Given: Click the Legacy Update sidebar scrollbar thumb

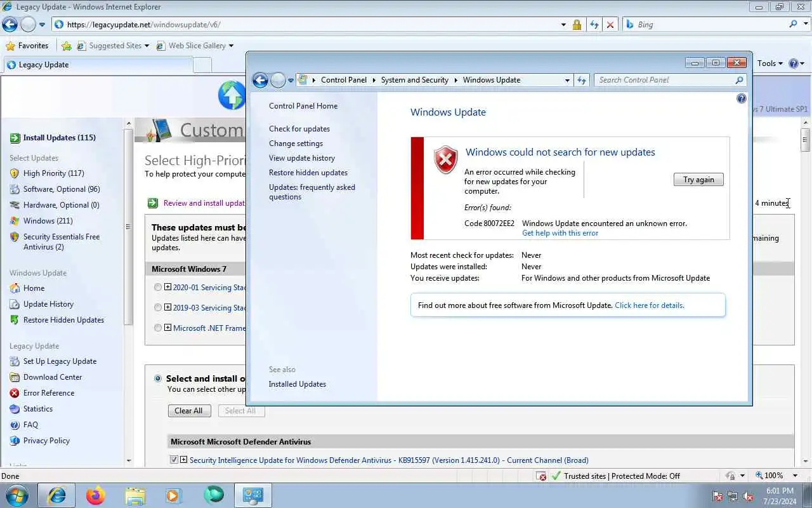Looking at the screenshot, I should pyautogui.click(x=128, y=225).
